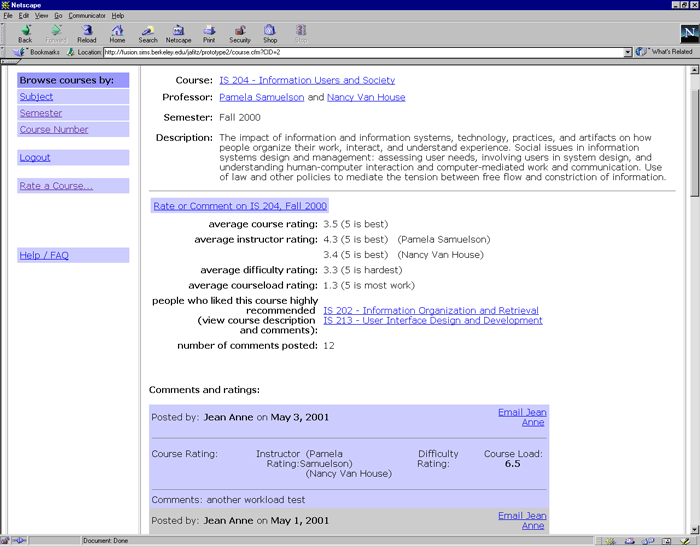Open the File menu
700x547 pixels.
8,16
